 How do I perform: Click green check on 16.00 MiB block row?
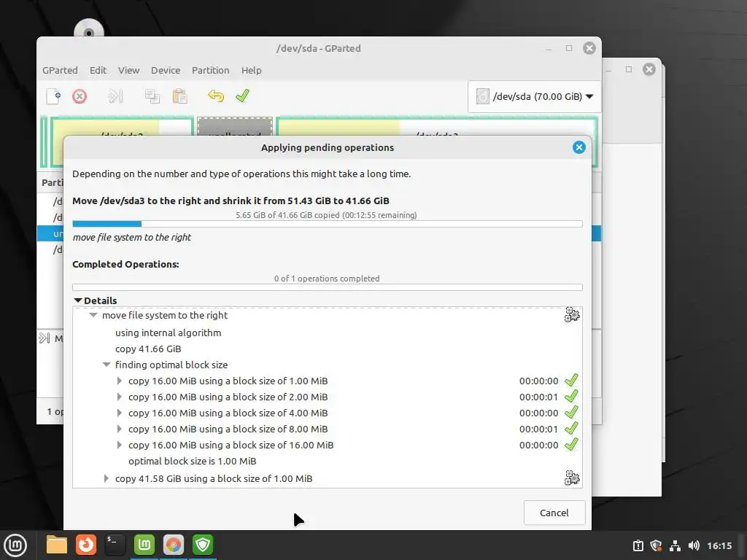pyautogui.click(x=571, y=445)
